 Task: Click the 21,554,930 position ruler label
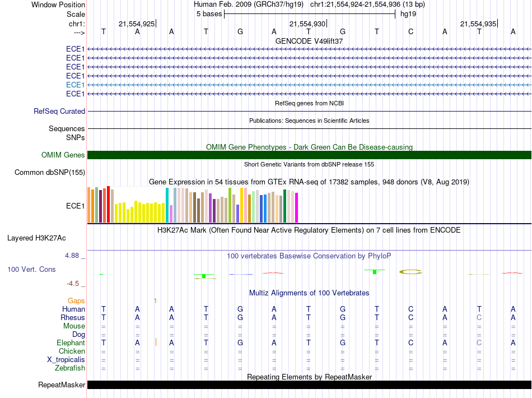[x=307, y=24]
